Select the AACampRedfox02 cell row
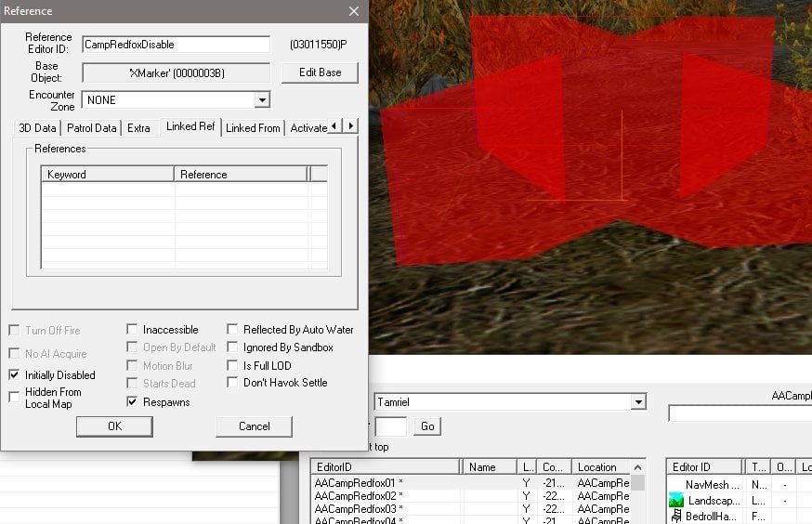This screenshot has height=524, width=812. pos(471,496)
